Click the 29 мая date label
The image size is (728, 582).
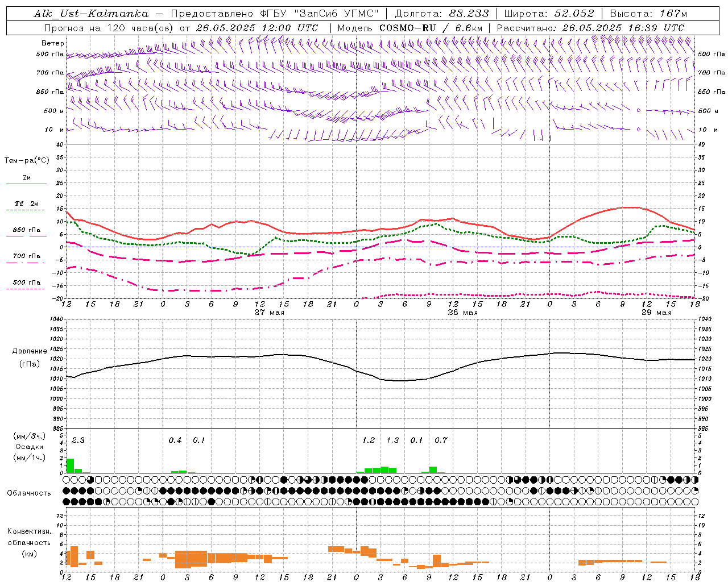click(656, 312)
